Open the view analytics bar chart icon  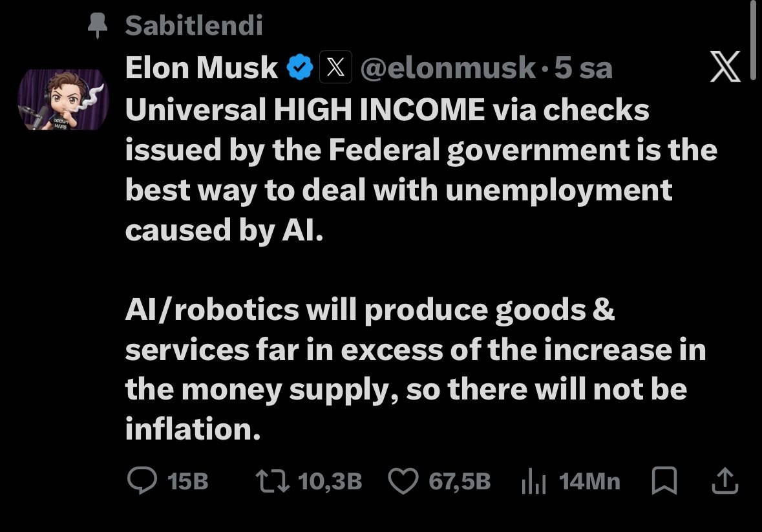click(x=534, y=482)
